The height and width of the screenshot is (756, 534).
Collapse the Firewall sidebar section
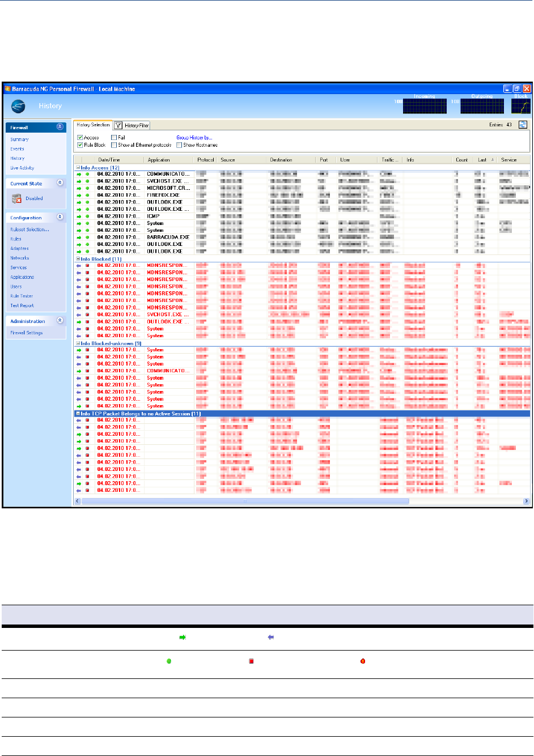coord(61,128)
